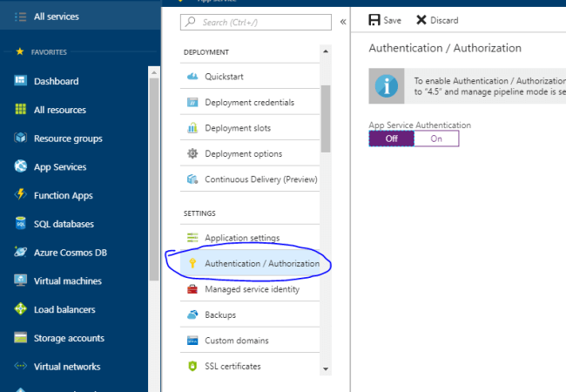
Task: Click the favorites sidebar scrollbar thumb
Action: [x=154, y=179]
